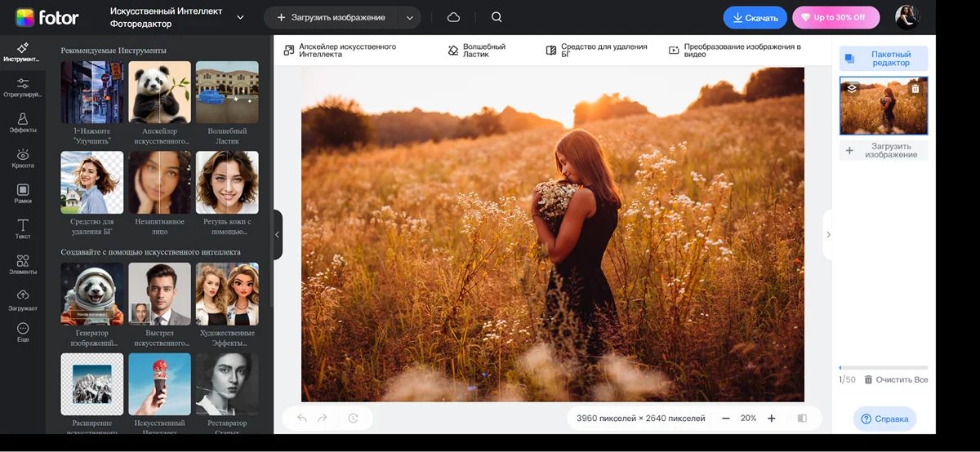The image size is (980, 452).
Task: Select the Text tool
Action: [22, 229]
